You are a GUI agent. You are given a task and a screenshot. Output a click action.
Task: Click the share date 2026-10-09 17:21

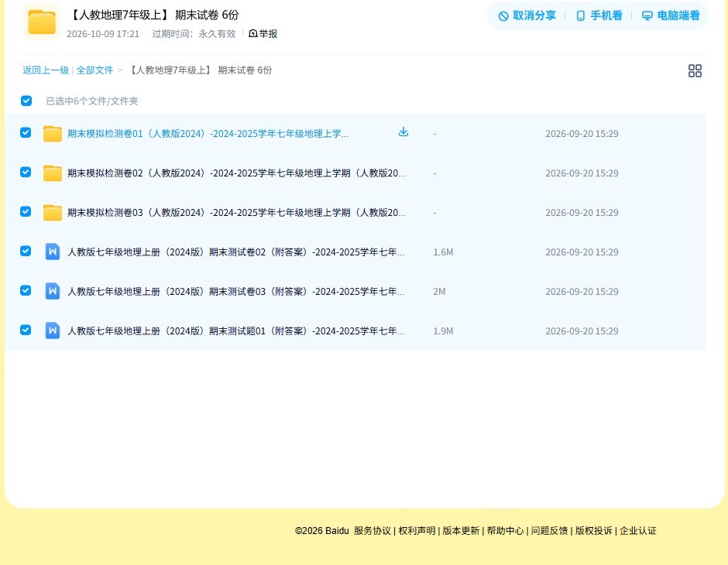click(103, 34)
